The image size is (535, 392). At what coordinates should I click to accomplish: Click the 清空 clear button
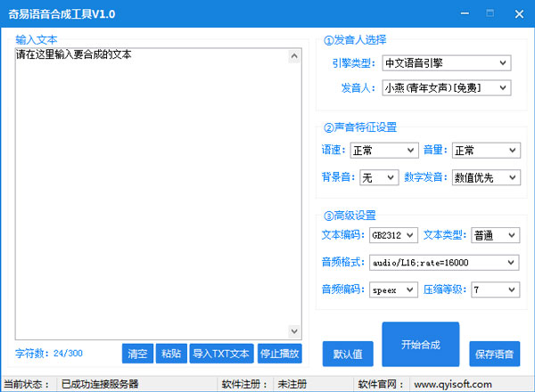click(x=137, y=354)
